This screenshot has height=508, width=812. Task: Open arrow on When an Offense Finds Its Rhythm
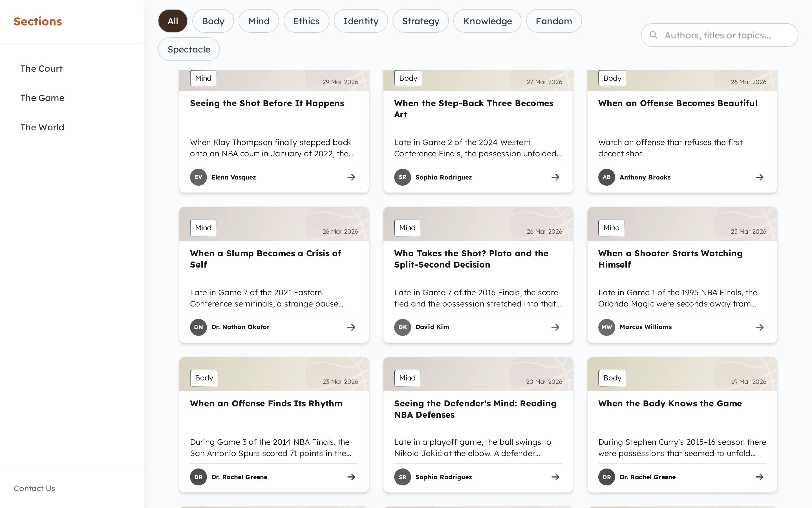[351, 477]
